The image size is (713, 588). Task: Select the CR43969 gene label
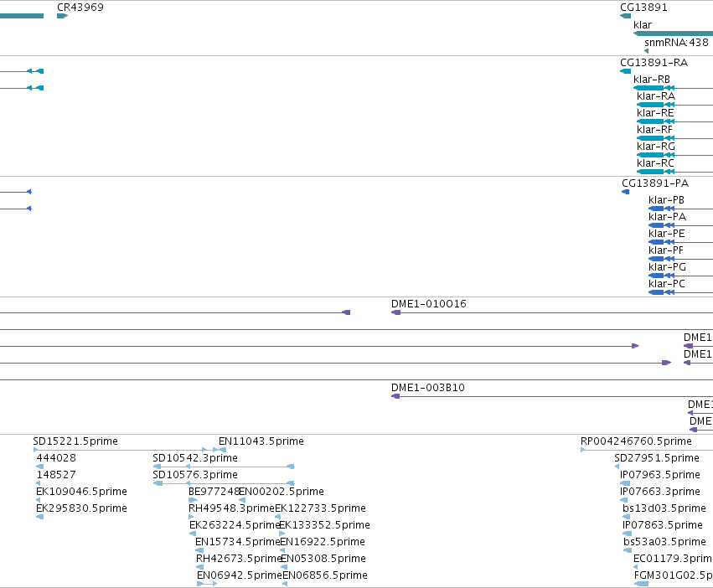coord(80,8)
